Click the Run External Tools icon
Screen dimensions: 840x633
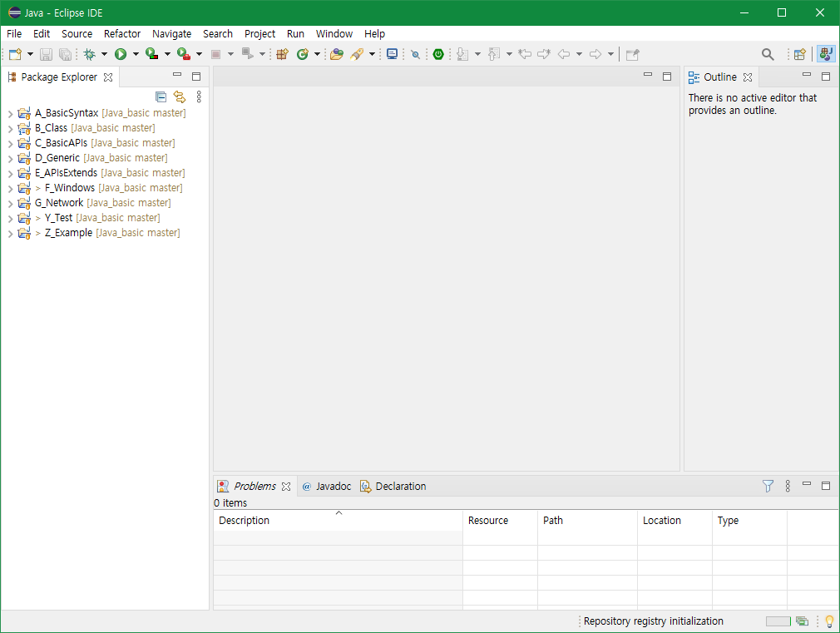click(x=184, y=54)
